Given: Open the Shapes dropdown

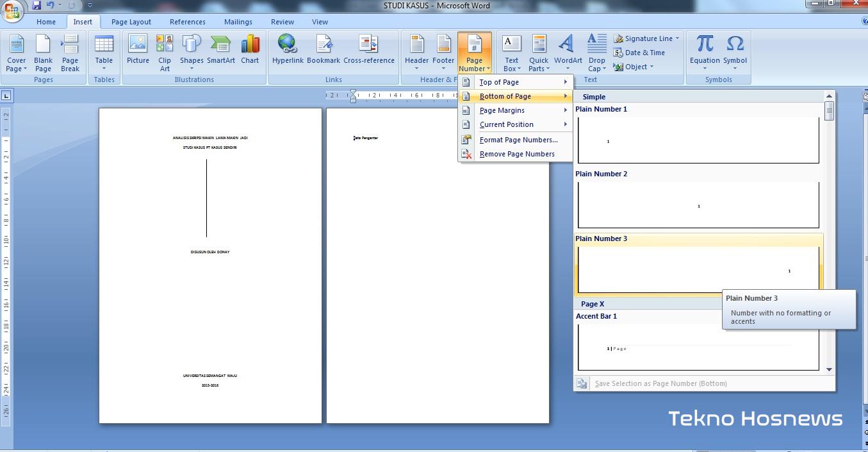Looking at the screenshot, I should (x=192, y=51).
